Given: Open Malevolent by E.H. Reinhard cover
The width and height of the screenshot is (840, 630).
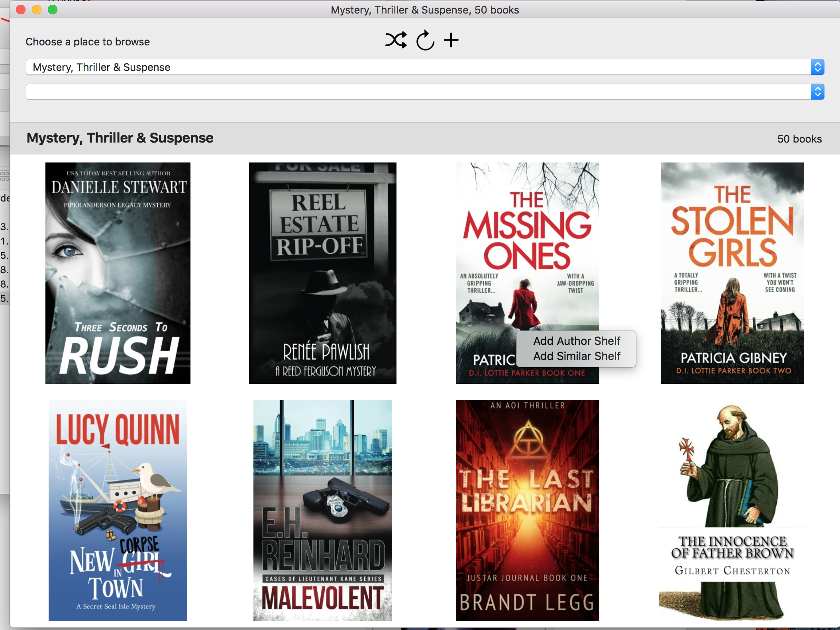Looking at the screenshot, I should point(323,511).
